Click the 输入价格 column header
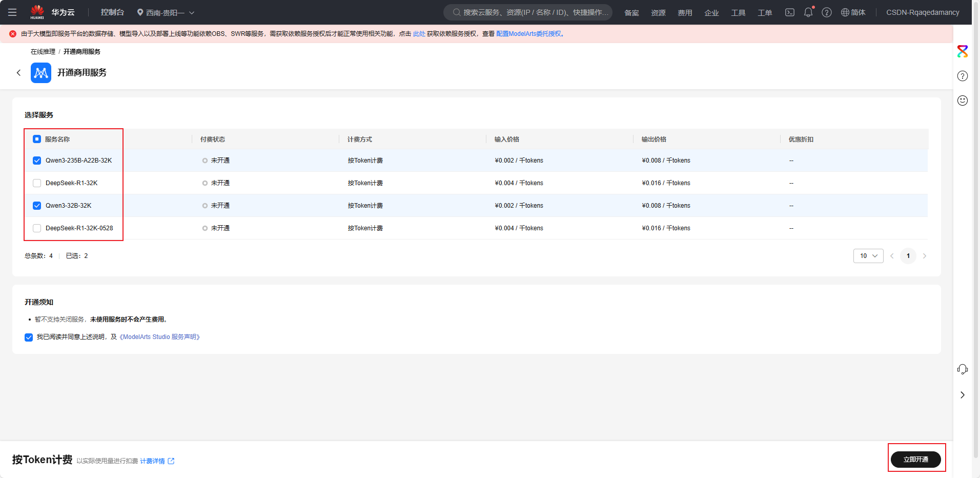The image size is (980, 478). pyautogui.click(x=507, y=140)
